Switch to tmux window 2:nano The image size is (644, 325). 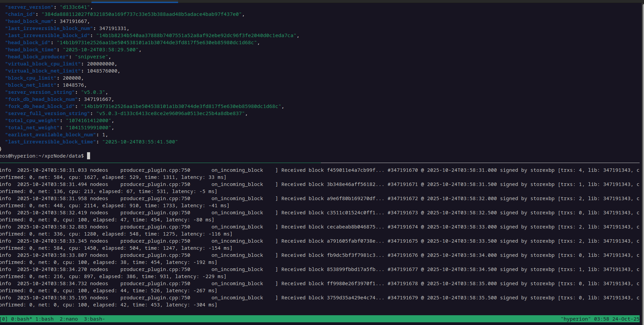[68, 319]
